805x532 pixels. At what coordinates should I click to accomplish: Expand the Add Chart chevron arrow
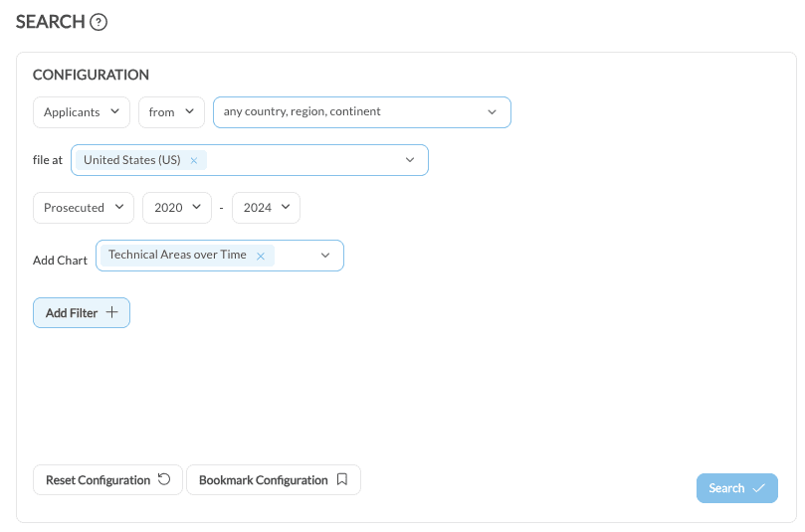pos(325,256)
